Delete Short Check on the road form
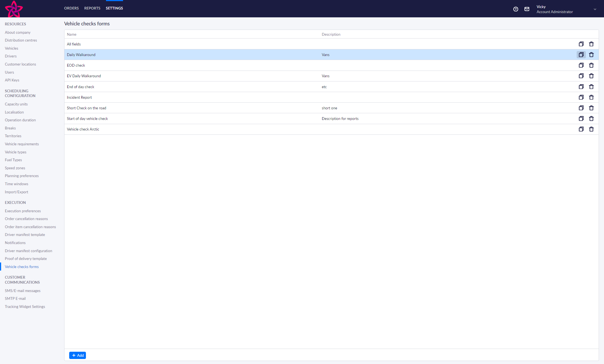This screenshot has width=604, height=364. [591, 108]
